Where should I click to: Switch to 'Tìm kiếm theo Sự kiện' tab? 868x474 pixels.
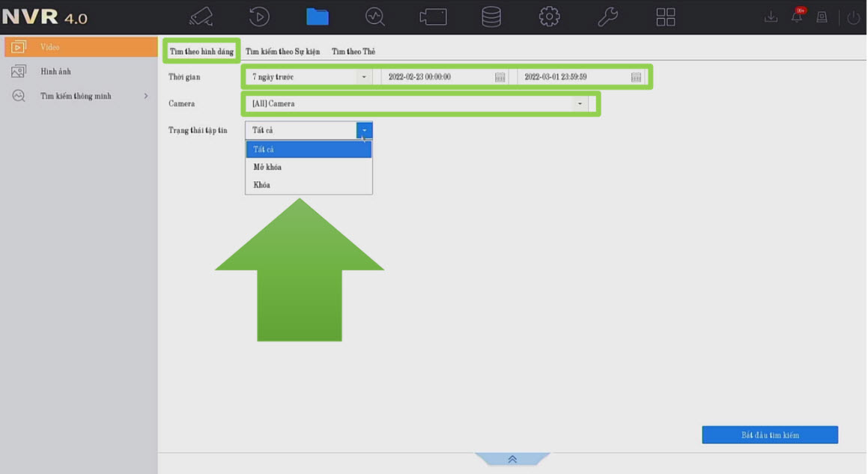click(282, 52)
